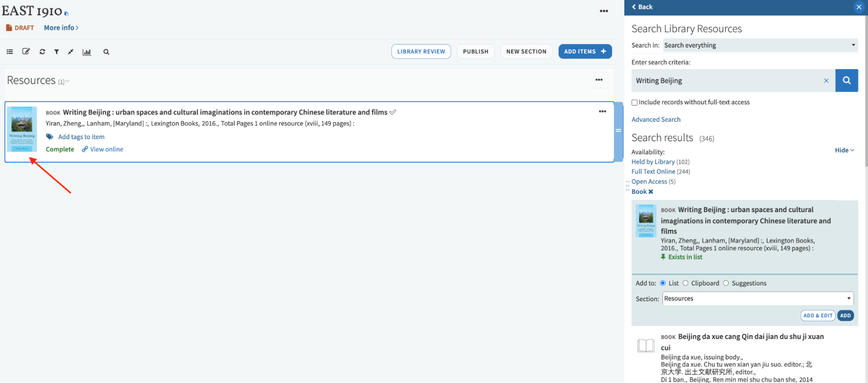The width and height of the screenshot is (868, 383).
Task: Open the filter funnel icon
Action: pyautogui.click(x=56, y=52)
